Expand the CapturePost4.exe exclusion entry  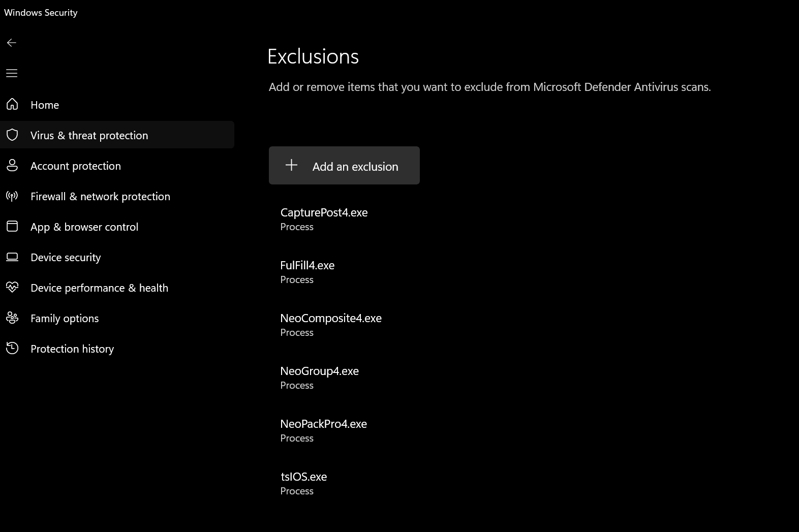pyautogui.click(x=324, y=219)
